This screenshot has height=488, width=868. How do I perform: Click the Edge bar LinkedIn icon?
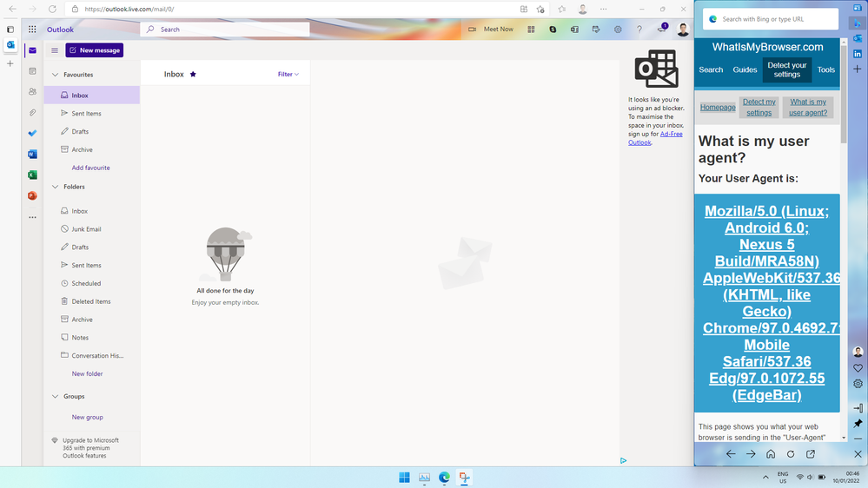[858, 54]
